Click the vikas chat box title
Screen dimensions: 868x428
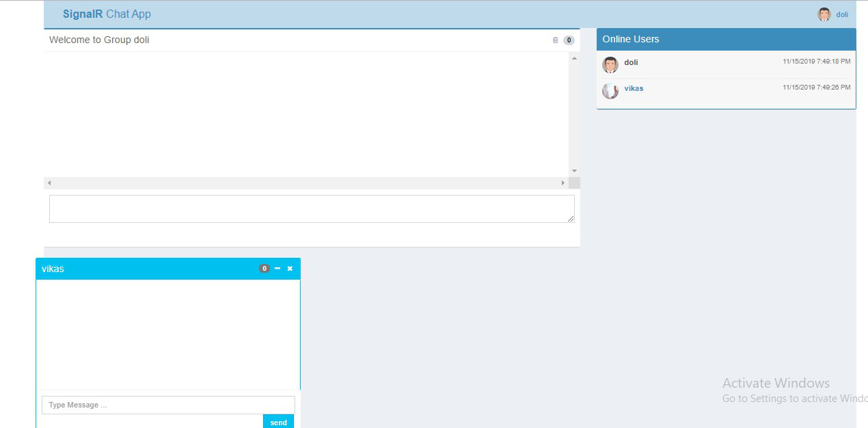pos(53,269)
